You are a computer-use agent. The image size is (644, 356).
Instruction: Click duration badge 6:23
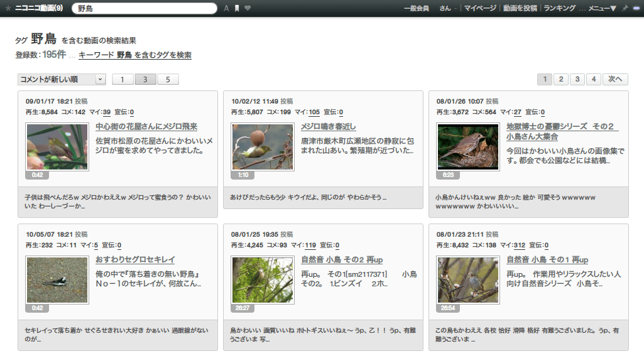[448, 175]
